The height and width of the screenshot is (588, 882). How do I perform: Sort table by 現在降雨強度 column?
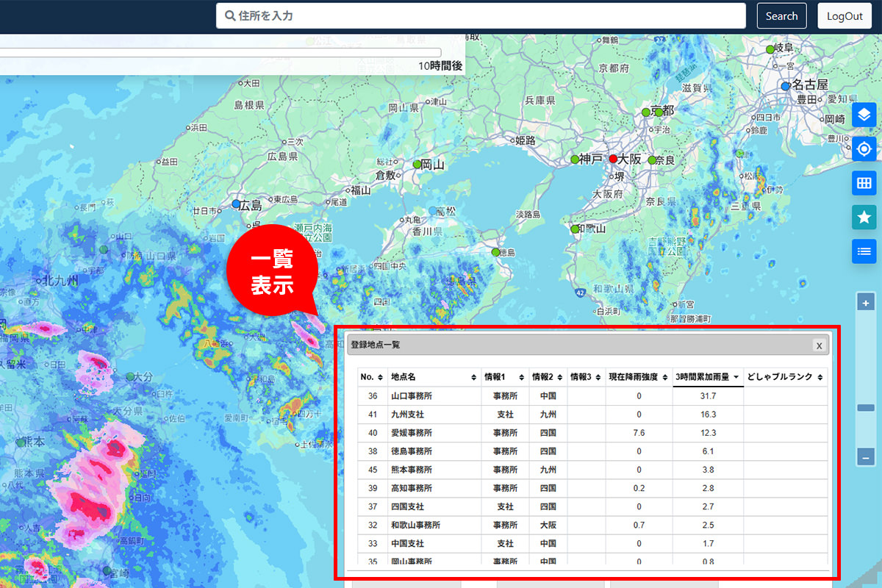tap(637, 377)
